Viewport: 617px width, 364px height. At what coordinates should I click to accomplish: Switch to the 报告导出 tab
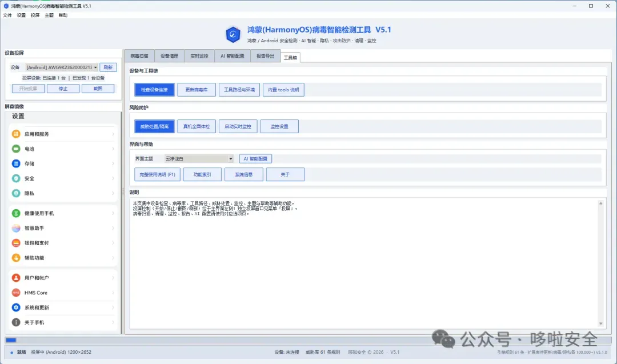(265, 56)
